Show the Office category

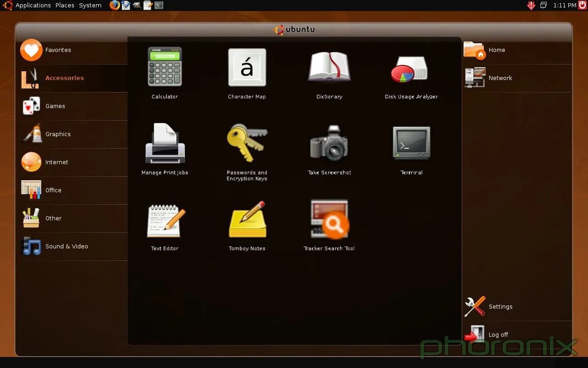[73, 190]
